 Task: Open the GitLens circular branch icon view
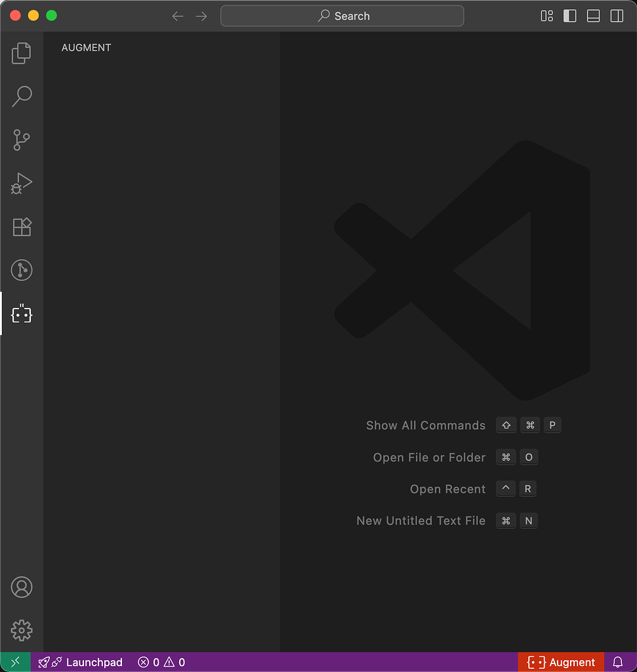tap(22, 270)
